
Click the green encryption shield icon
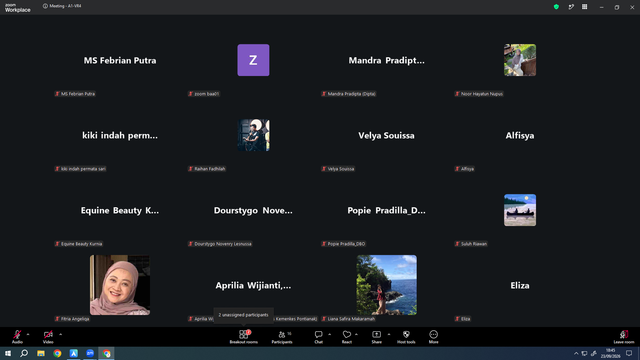coord(556,7)
